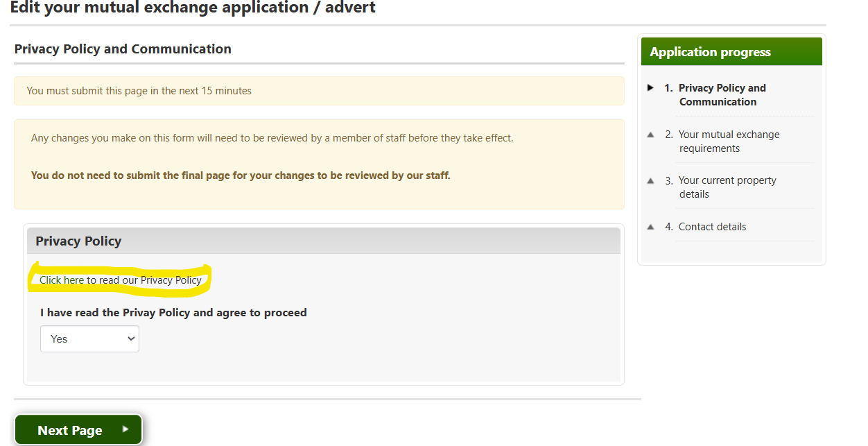
Task: Click the triangle icon beside Contact details
Action: (x=650, y=227)
